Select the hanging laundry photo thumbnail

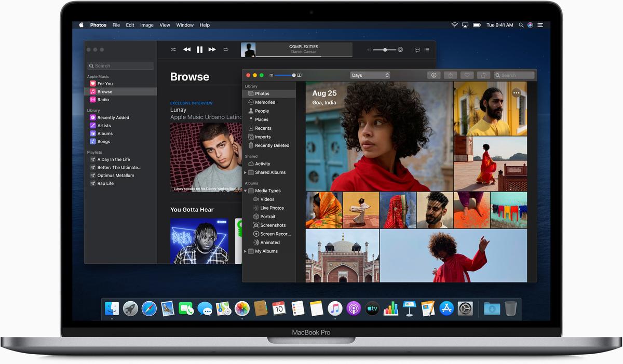(x=509, y=210)
